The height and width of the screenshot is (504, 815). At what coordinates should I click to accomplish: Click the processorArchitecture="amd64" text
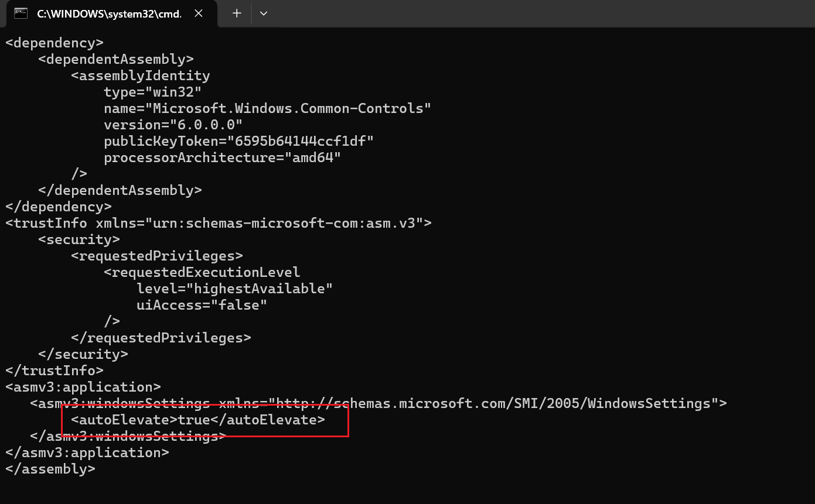(222, 157)
